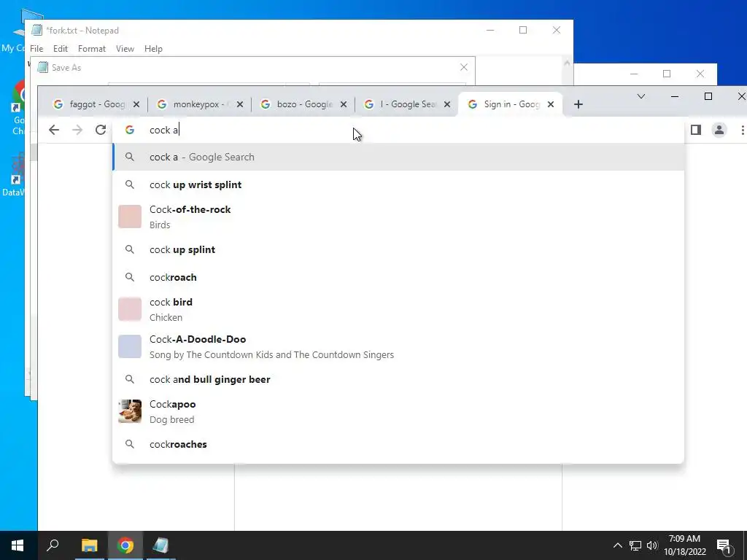
Task: Click the grayed forward arrow in Chrome
Action: (x=77, y=130)
